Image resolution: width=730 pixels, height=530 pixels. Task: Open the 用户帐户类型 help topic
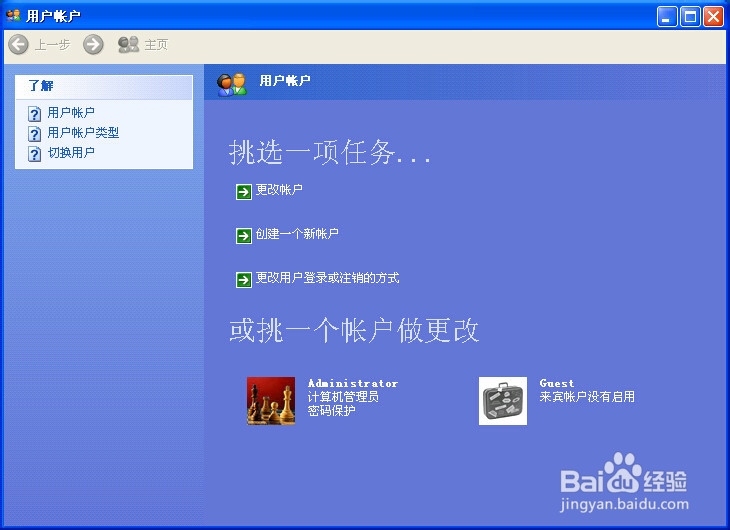83,133
